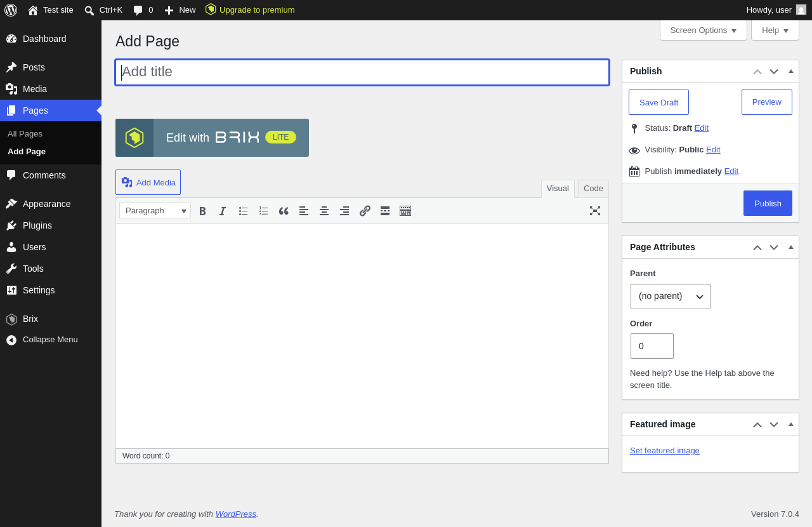Go to Dashboard
Image resolution: width=812 pixels, height=527 pixels.
pos(51,39)
